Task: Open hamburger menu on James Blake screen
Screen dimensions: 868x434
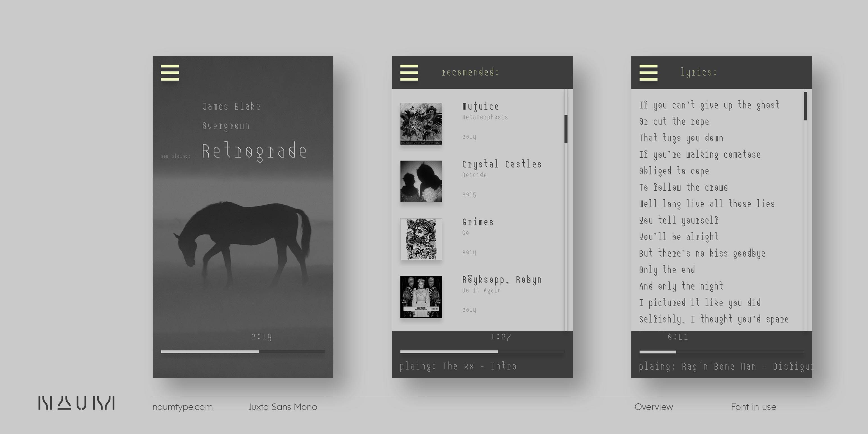Action: point(170,73)
